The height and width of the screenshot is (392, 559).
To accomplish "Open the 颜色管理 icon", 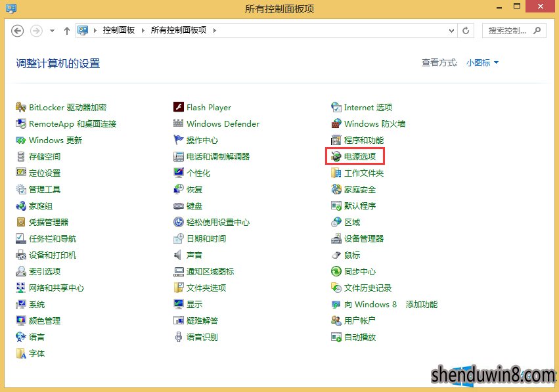I will (x=20, y=320).
